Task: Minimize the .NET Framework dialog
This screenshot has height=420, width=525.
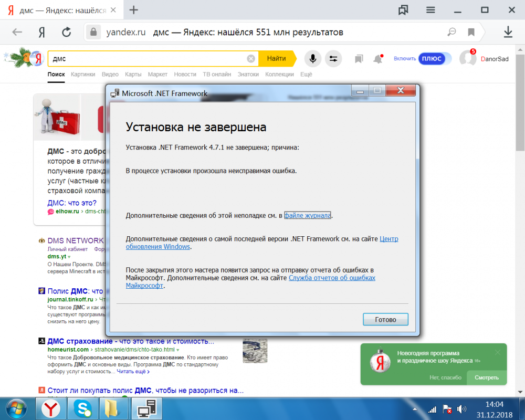Action: [x=360, y=90]
